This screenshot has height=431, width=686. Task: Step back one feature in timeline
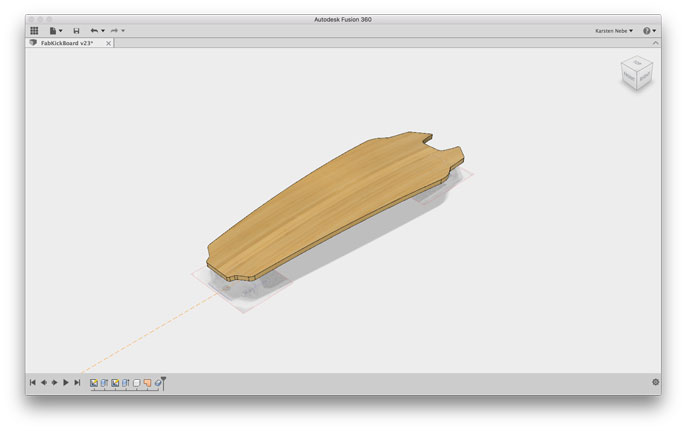[x=44, y=382]
